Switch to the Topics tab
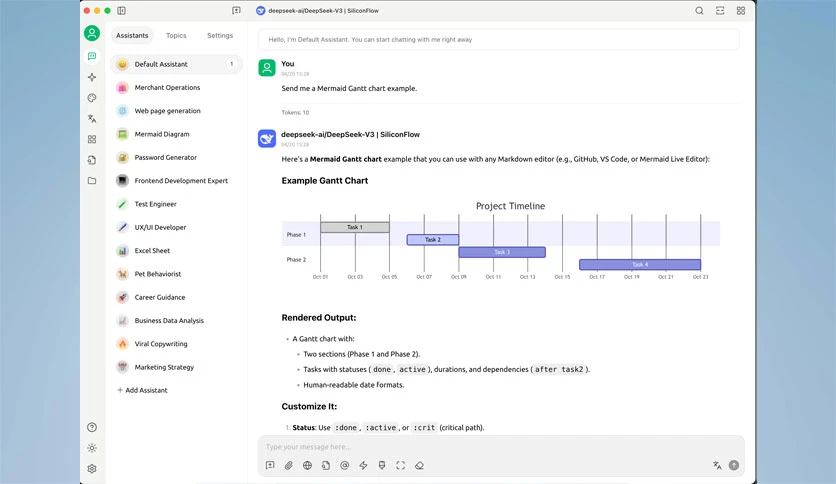Screen dimensions: 836x484 [x=176, y=35]
